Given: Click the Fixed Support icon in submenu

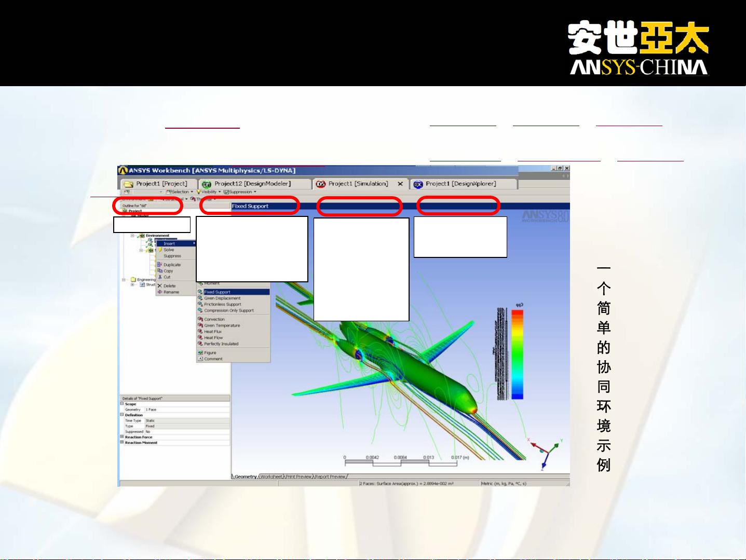Looking at the screenshot, I should (200, 292).
